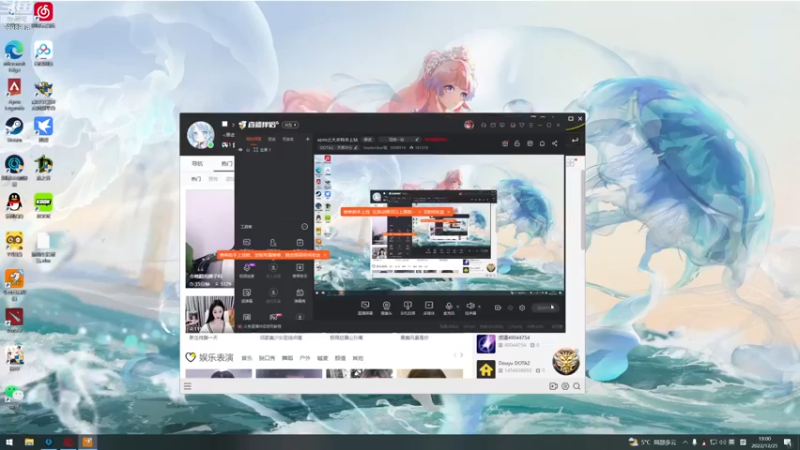Open the purple-logo room entry in list

pyautogui.click(x=509, y=344)
